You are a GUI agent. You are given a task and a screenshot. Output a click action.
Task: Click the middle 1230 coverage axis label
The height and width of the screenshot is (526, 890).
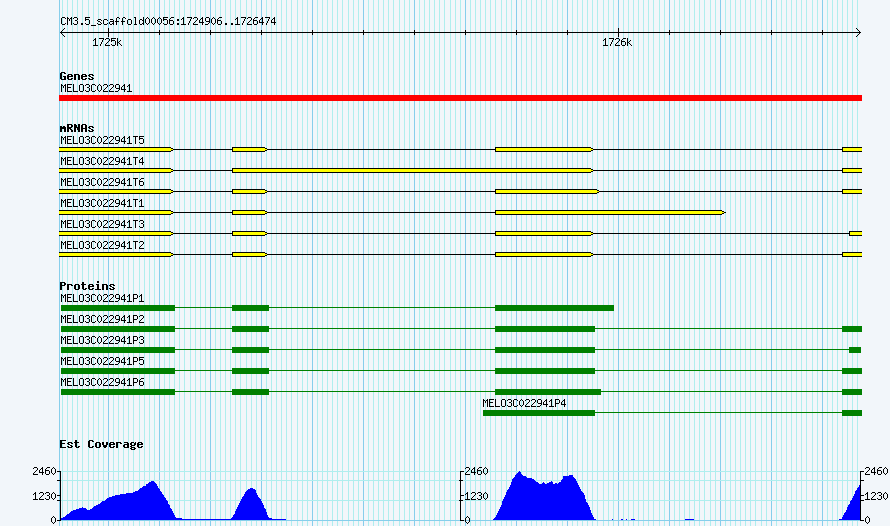click(477, 496)
